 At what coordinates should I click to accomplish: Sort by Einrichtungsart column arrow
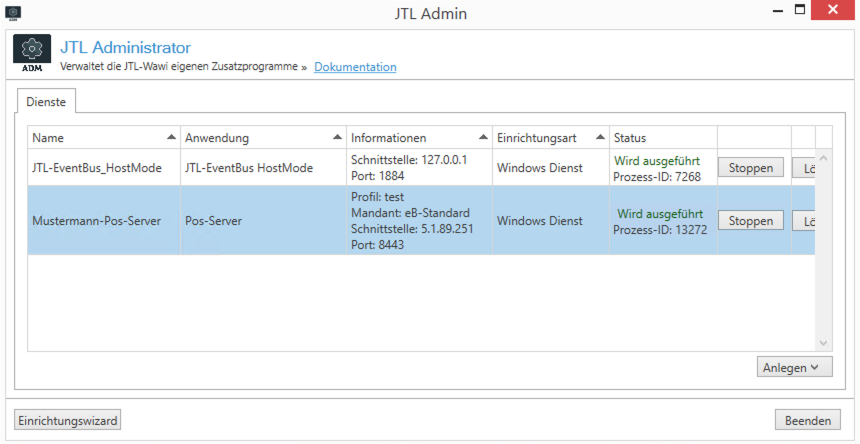pos(601,137)
